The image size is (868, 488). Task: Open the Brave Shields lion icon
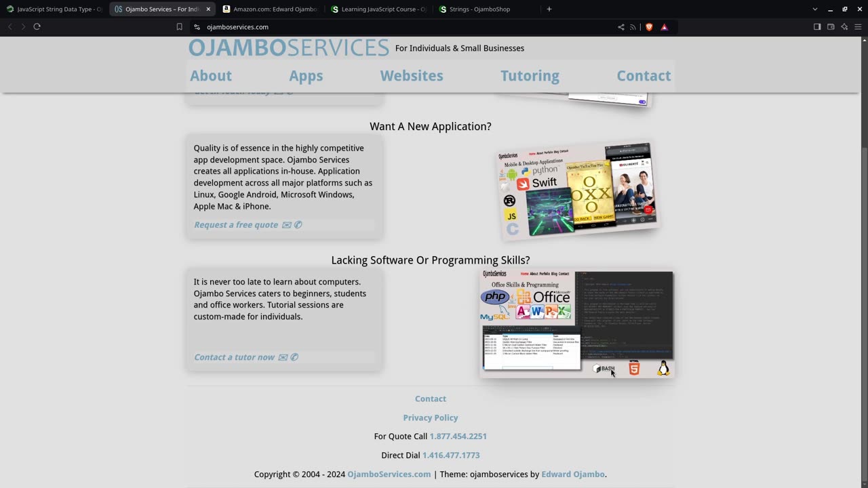(x=649, y=27)
